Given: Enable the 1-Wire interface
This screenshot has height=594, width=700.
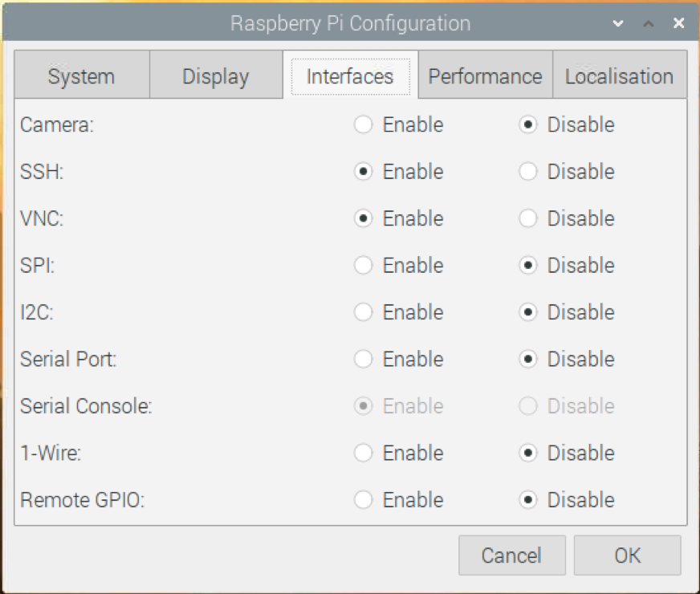Looking at the screenshot, I should point(362,453).
